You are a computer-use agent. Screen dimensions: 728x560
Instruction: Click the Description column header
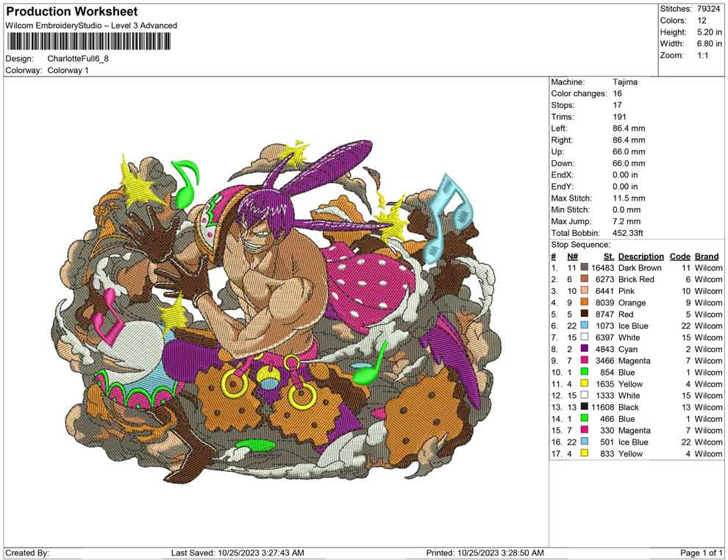pyautogui.click(x=640, y=256)
